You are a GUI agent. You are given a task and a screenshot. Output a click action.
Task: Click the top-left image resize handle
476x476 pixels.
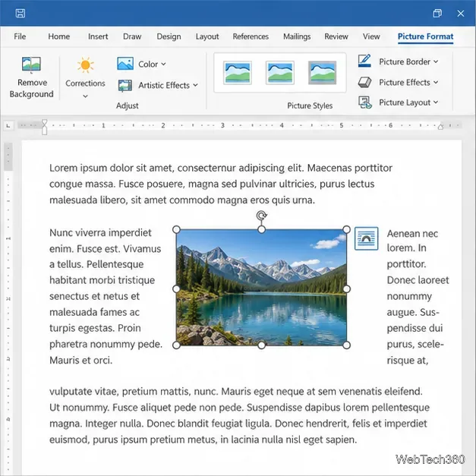[x=176, y=229]
